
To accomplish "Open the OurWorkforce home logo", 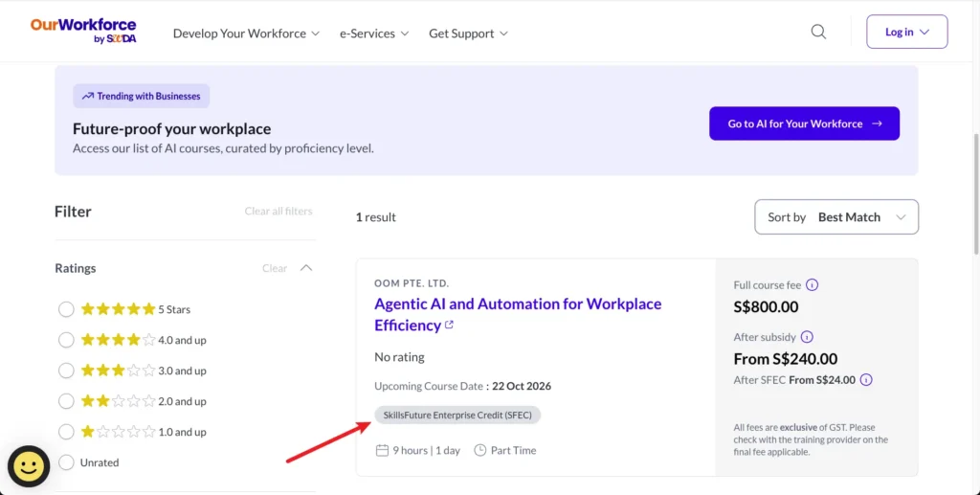I will pyautogui.click(x=83, y=31).
